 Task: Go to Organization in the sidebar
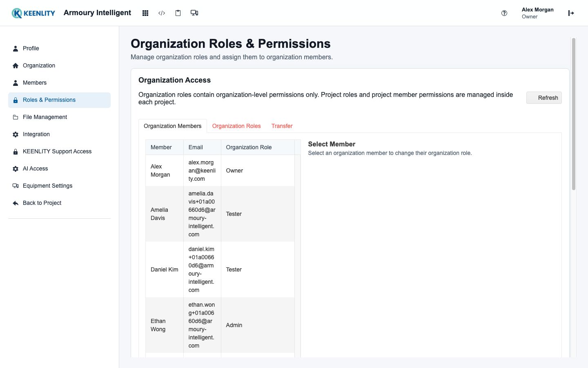click(x=59, y=66)
